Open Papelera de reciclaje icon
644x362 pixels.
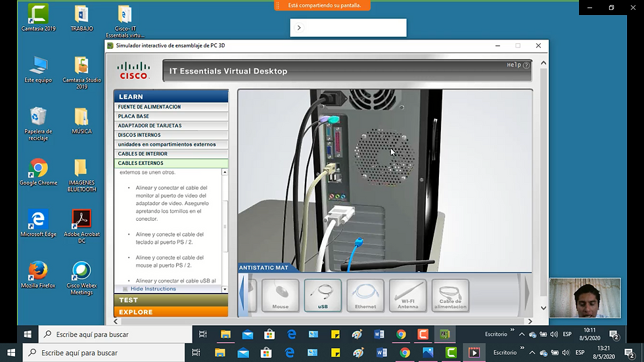click(38, 124)
